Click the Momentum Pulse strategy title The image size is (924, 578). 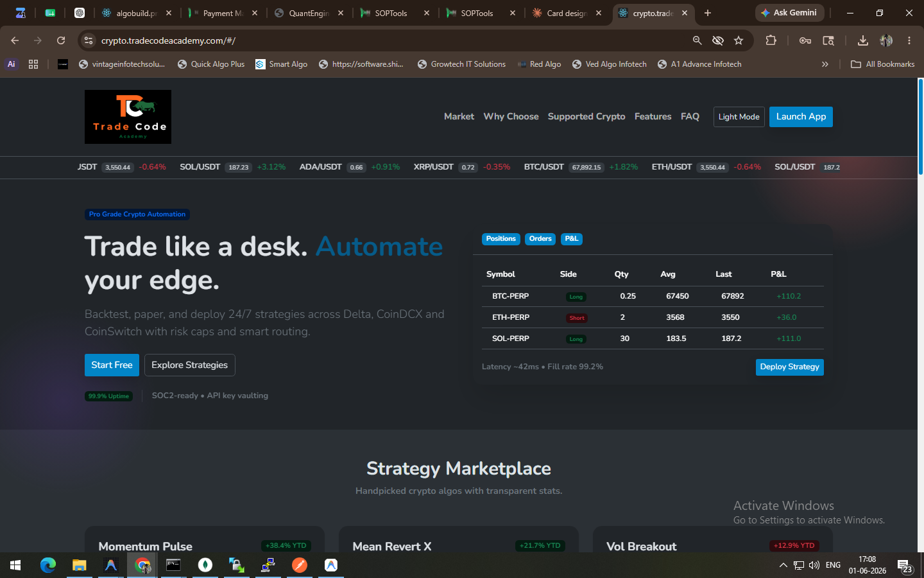pyautogui.click(x=146, y=547)
